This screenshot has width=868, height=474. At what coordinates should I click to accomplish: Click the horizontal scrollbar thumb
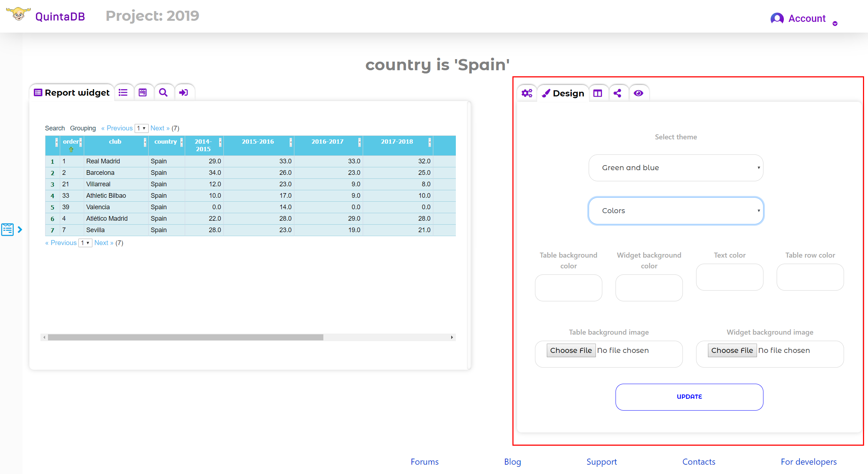pos(185,337)
